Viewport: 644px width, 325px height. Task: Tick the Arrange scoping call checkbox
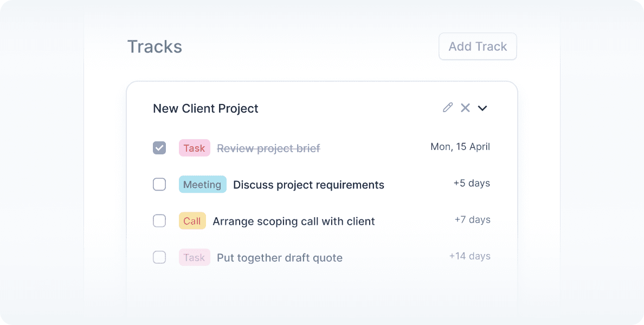coord(159,221)
